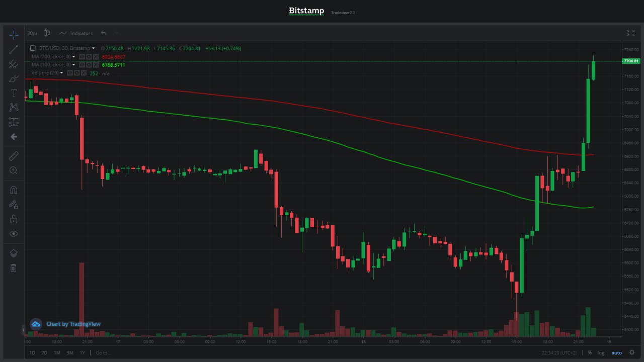The height and width of the screenshot is (362, 644).
Task: Open the object tree layers icon
Action: click(x=14, y=253)
